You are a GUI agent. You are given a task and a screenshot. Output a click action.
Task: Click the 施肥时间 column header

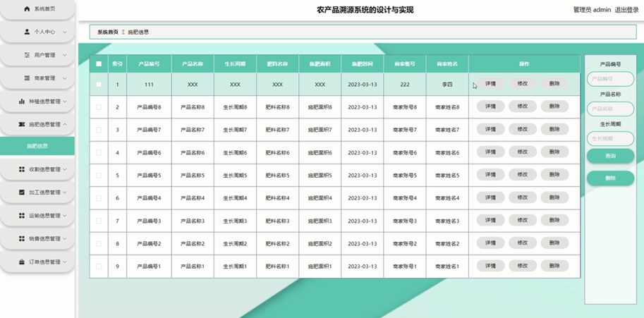pos(363,64)
